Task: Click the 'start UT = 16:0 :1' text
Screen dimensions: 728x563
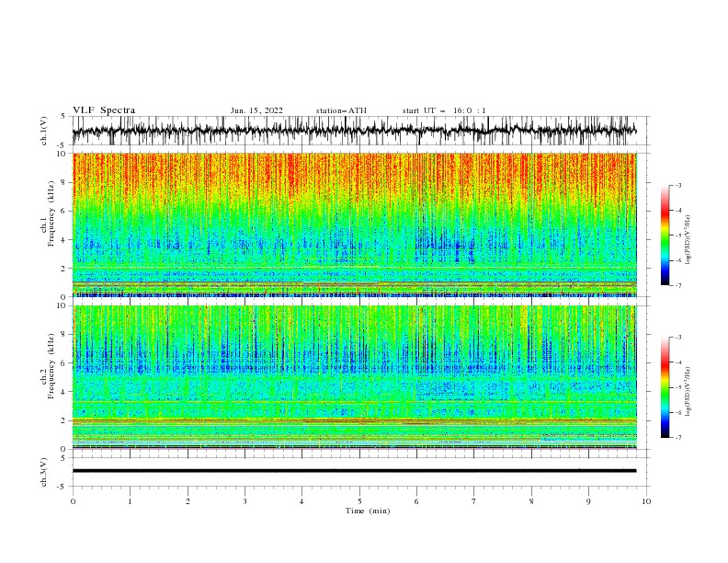Action: [444, 110]
